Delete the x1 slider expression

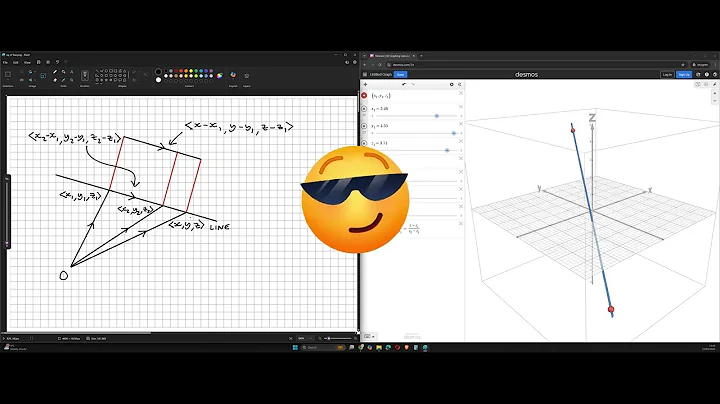461,107
